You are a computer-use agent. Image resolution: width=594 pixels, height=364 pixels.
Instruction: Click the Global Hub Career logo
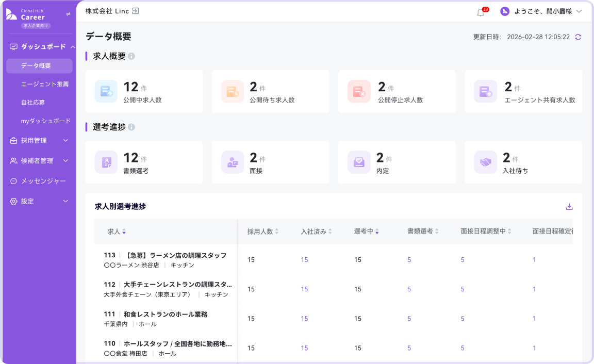pyautogui.click(x=26, y=15)
